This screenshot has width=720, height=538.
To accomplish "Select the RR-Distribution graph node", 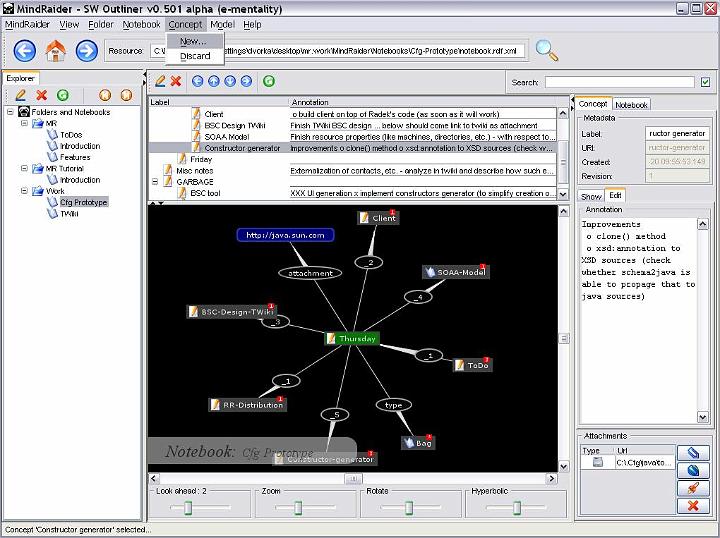I will [x=248, y=405].
